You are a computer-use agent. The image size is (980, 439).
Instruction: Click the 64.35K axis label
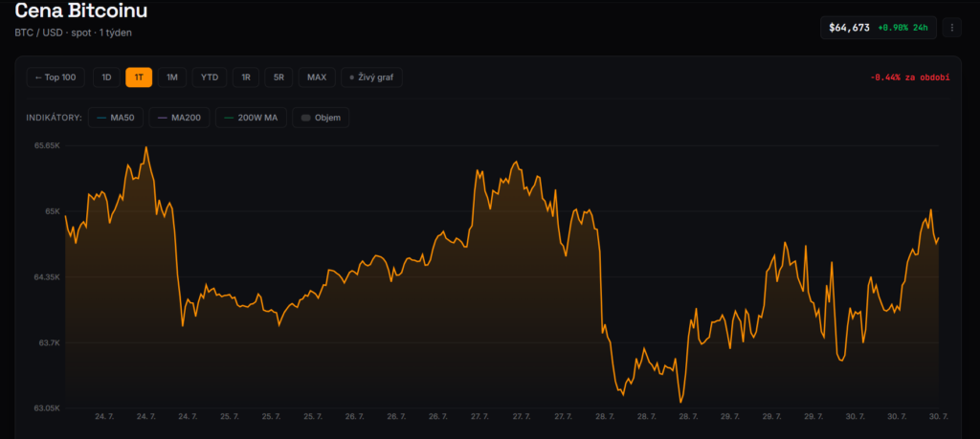[47, 276]
